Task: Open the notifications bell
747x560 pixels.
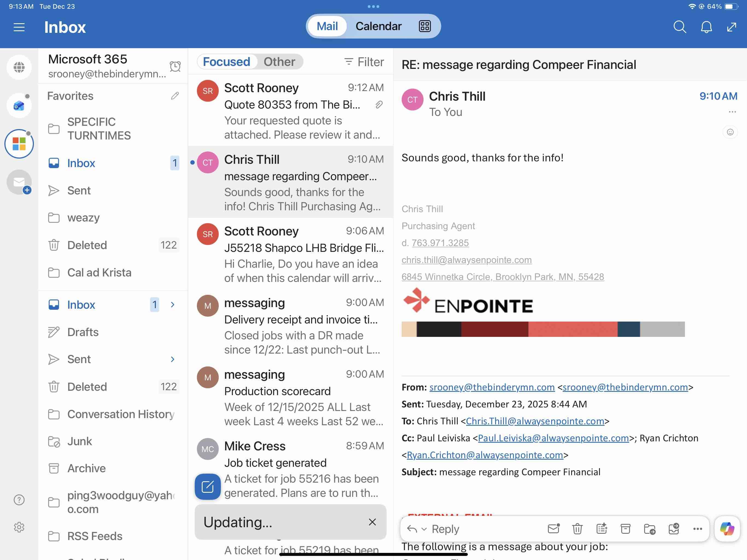Action: coord(706,27)
